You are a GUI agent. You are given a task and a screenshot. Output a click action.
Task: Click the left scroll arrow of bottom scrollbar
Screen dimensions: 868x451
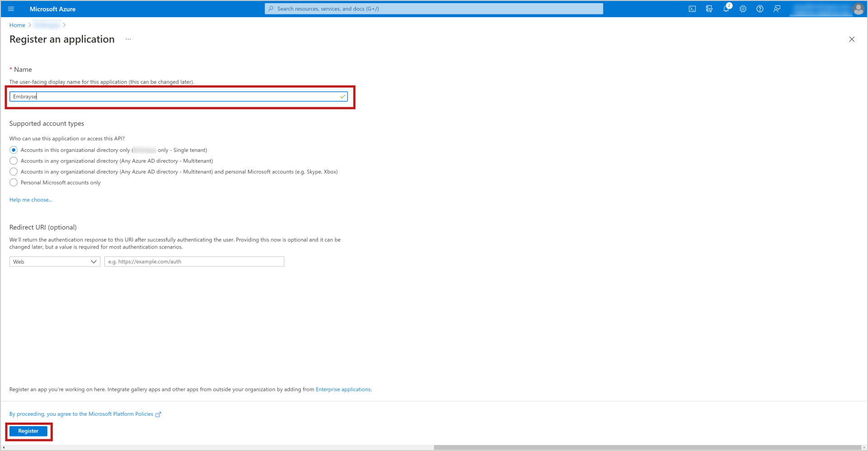(x=4, y=447)
